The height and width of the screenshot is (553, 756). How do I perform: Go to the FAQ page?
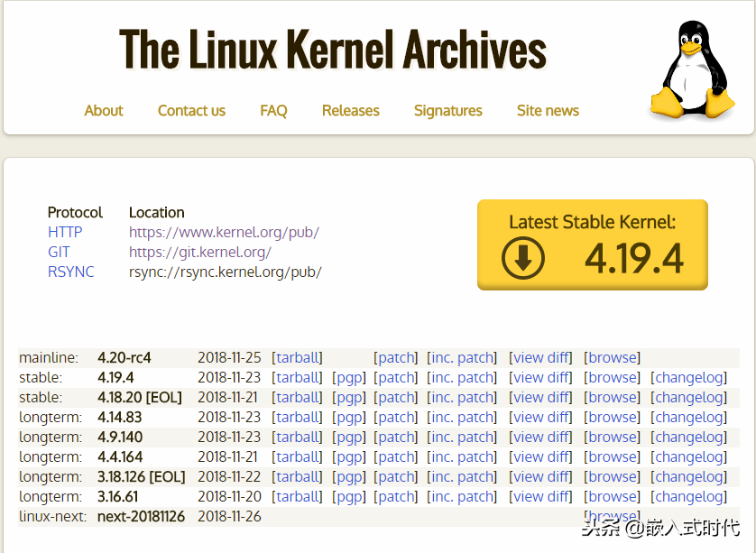pos(273,110)
